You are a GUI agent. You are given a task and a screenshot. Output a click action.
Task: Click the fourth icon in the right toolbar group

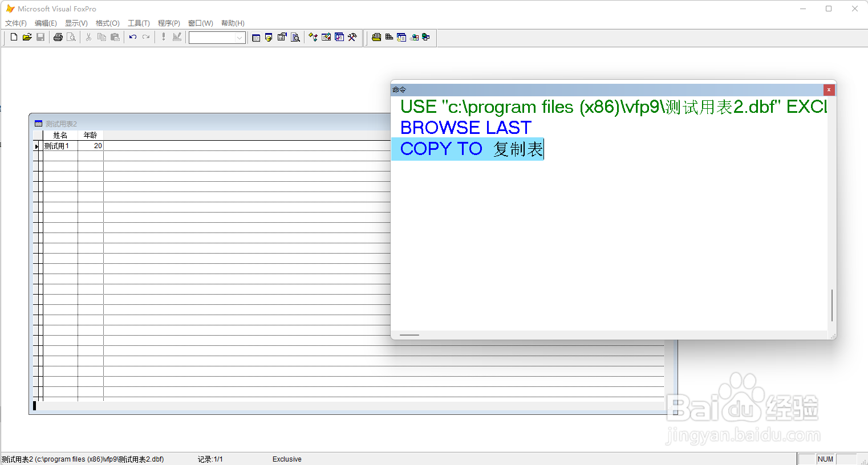[x=414, y=38]
